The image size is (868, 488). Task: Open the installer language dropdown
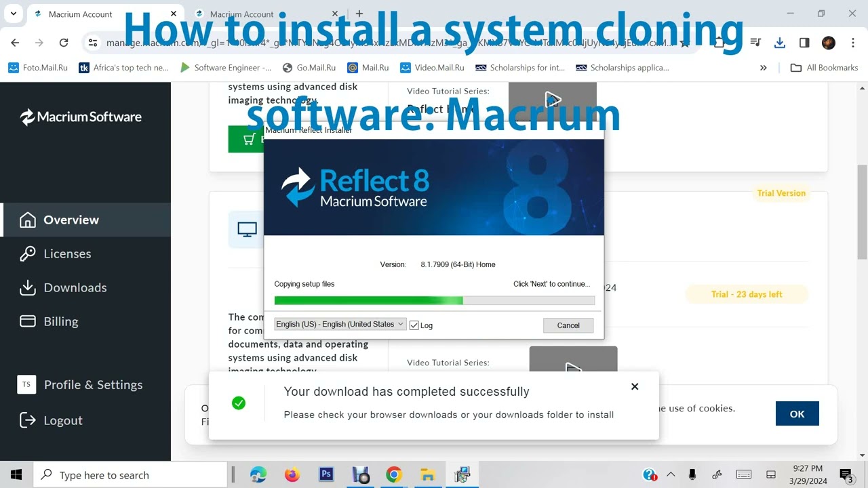(340, 324)
